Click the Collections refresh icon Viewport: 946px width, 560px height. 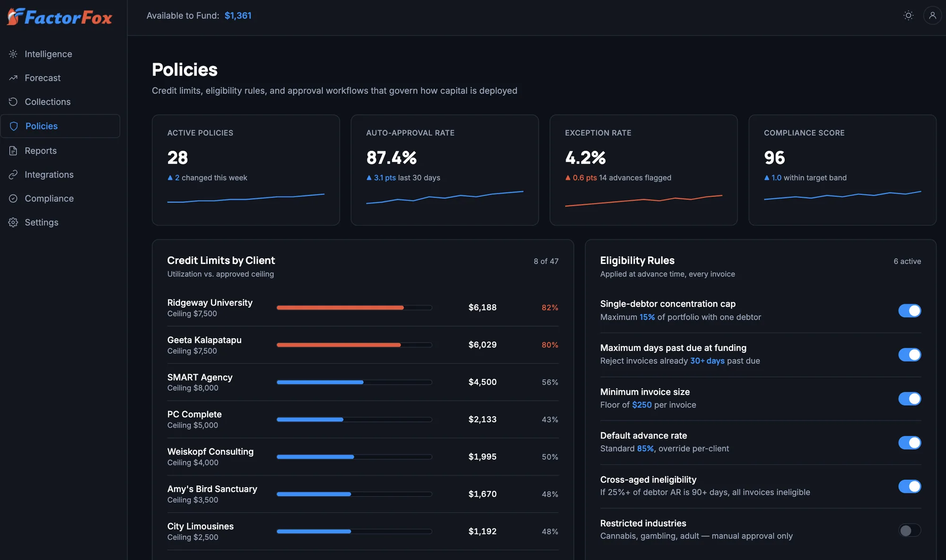tap(13, 102)
